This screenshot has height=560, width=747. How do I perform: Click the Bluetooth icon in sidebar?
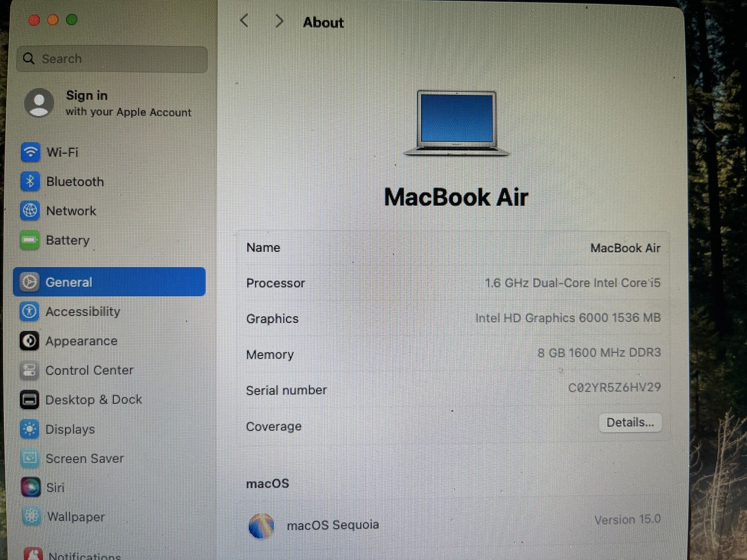point(30,182)
